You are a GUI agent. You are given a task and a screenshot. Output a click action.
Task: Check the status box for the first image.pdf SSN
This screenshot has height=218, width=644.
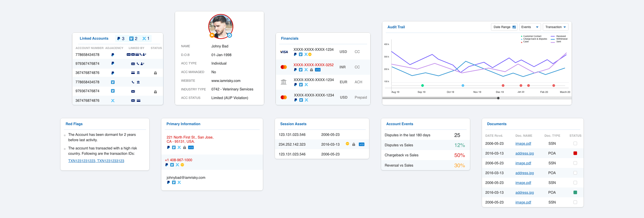click(575, 143)
